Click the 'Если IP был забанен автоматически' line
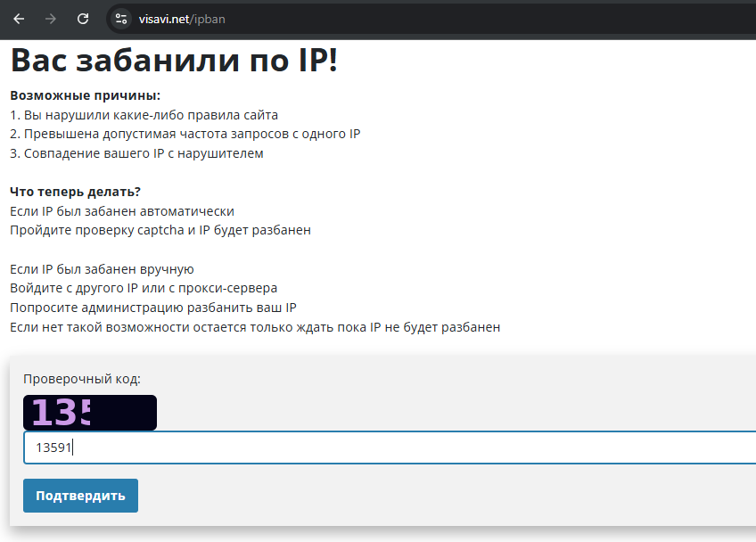The image size is (756, 542). 122,211
